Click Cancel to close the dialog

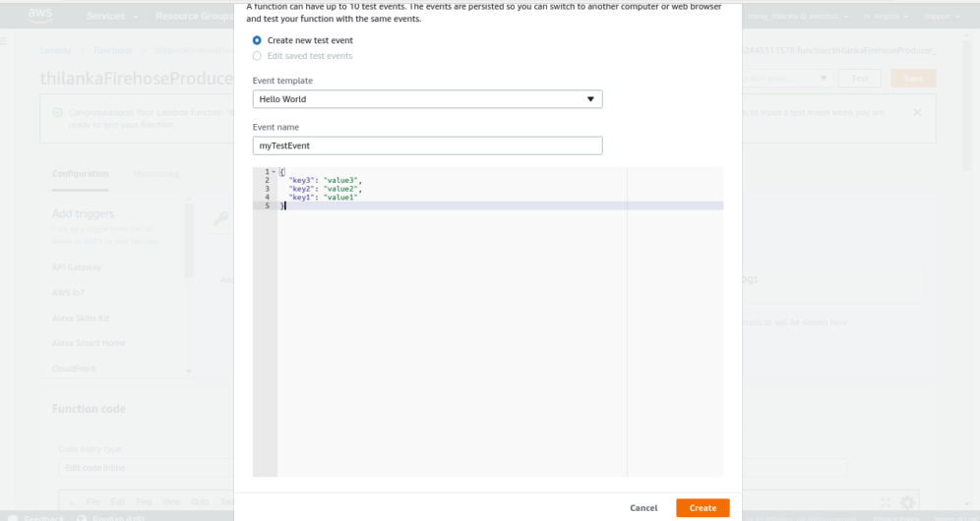pyautogui.click(x=643, y=508)
